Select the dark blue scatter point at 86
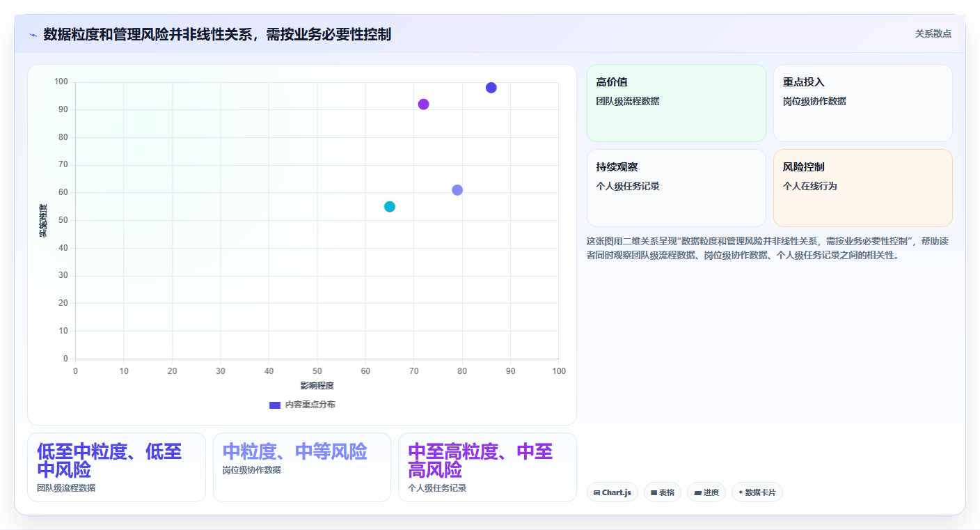Screen dimensions: 980x530 (x=491, y=88)
